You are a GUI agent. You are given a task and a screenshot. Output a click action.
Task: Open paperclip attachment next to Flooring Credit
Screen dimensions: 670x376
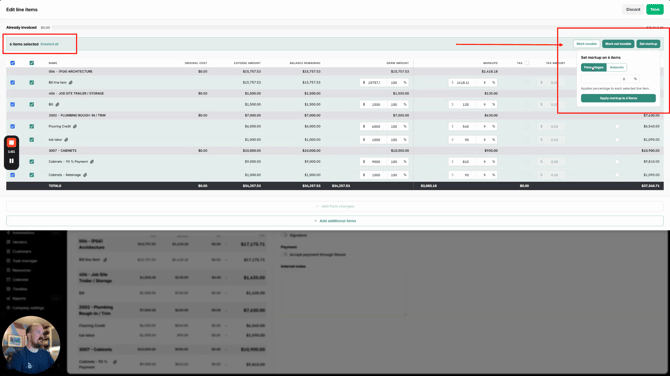(75, 126)
